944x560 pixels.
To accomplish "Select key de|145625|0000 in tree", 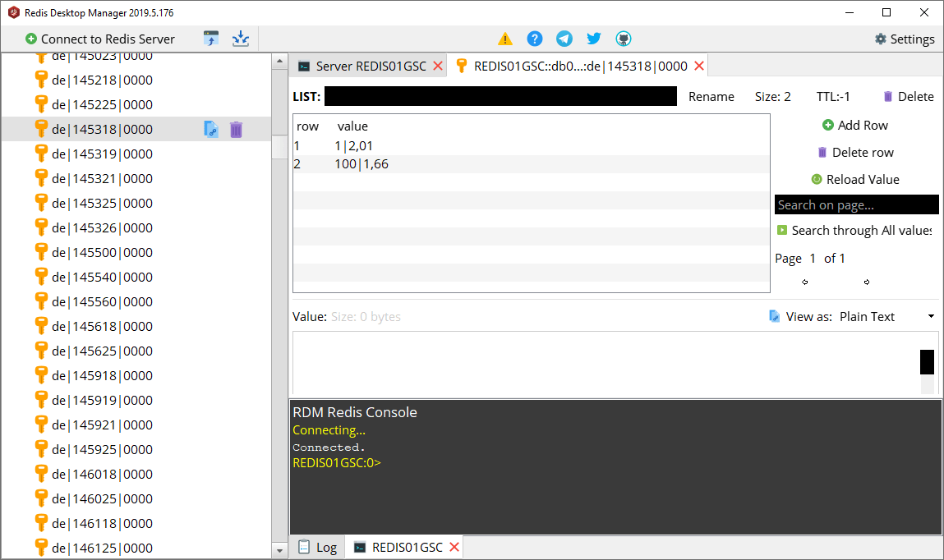I will click(102, 351).
